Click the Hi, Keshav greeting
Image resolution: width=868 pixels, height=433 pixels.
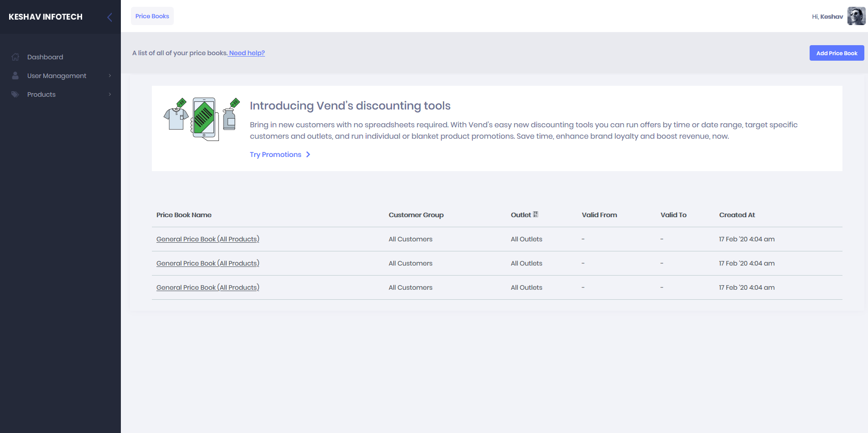tap(827, 16)
